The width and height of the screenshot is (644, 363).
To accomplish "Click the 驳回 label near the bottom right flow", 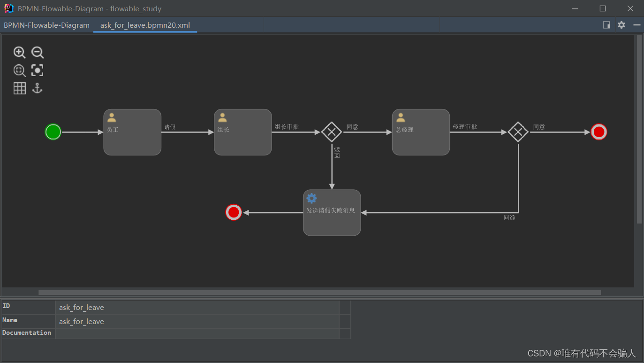I will 509,218.
